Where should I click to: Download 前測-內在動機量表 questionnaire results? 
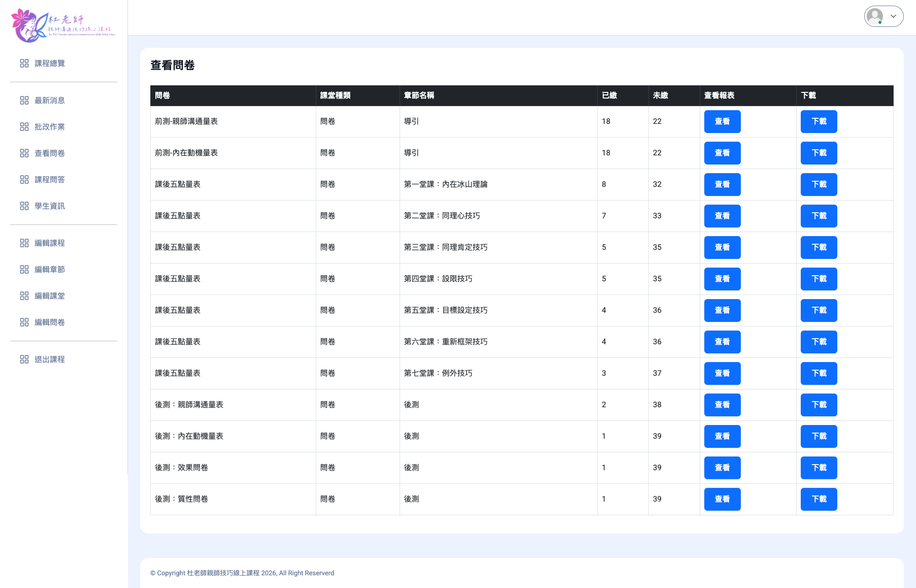(x=819, y=153)
